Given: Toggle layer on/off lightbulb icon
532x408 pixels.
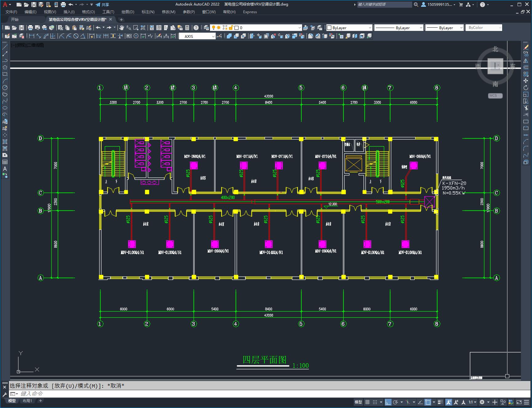Looking at the screenshot, I should pos(213,28).
